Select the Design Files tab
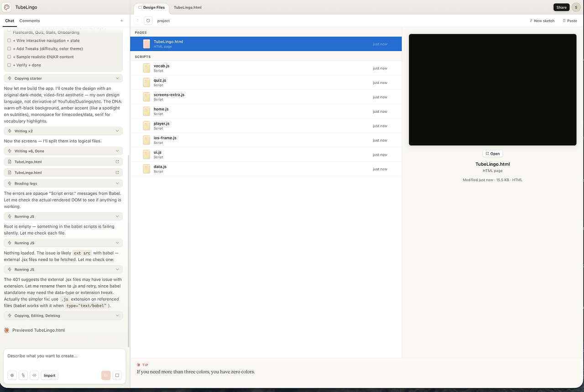This screenshot has height=392, width=584. click(x=151, y=8)
